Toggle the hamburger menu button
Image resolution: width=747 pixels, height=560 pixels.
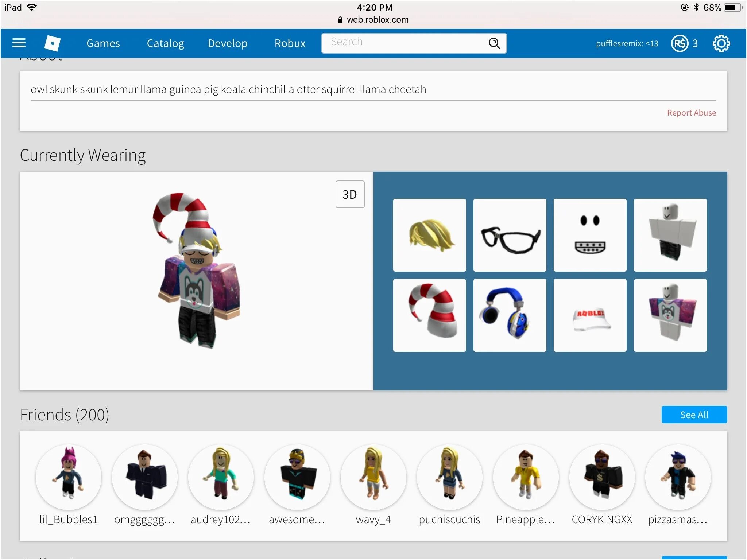(x=19, y=42)
